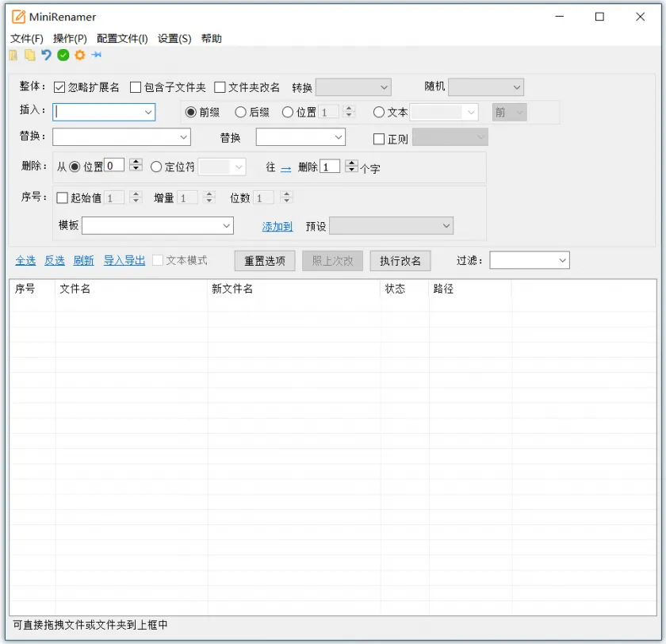Click the 照上次改 button
The image size is (666, 644).
(x=332, y=261)
